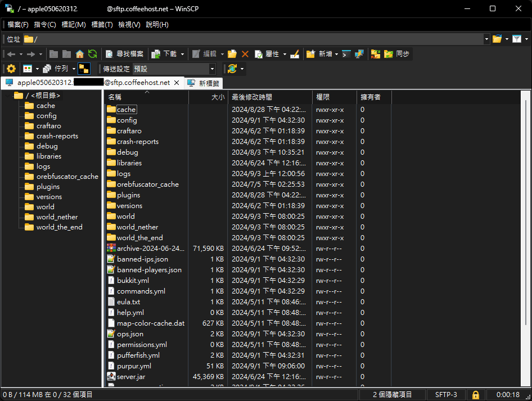532x401 pixels.
Task: Click the 編輯 edit button
Action: [x=204, y=54]
